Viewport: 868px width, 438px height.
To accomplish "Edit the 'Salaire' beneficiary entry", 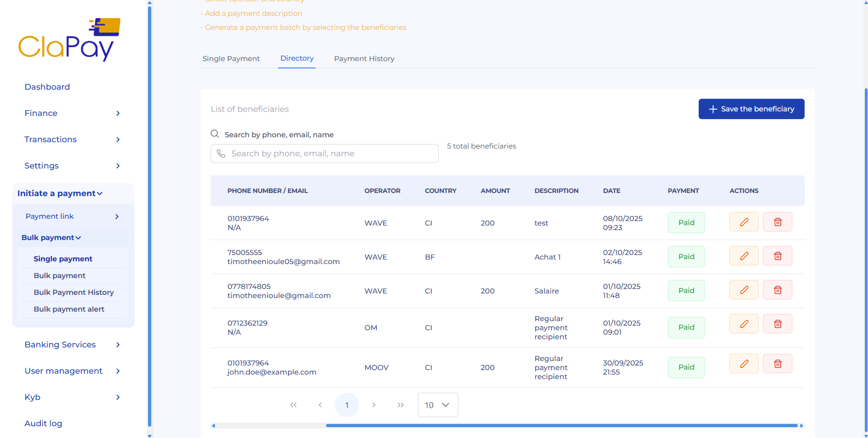I will pyautogui.click(x=743, y=290).
